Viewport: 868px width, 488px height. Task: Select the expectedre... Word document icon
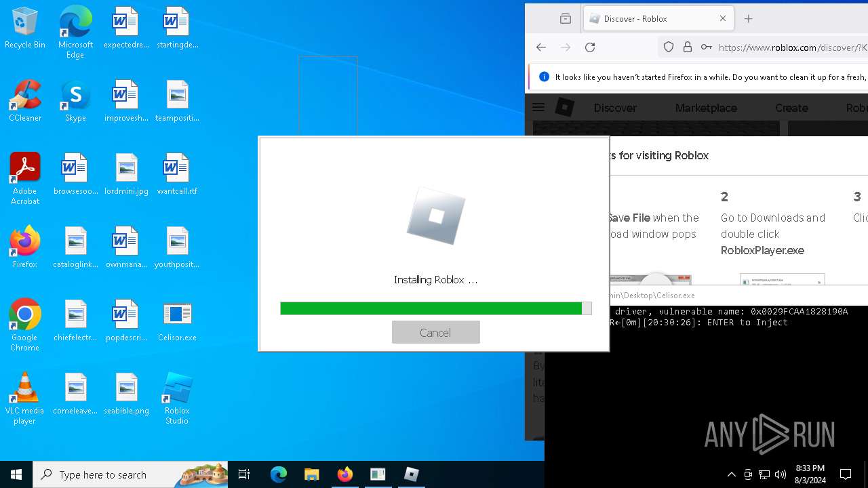click(126, 28)
